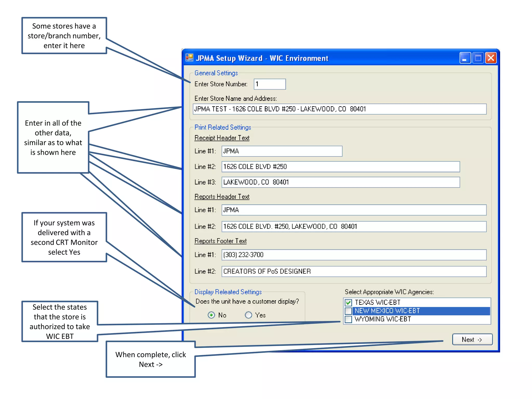532x399 pixels.
Task: Focus Receipt Header Line #1 field with JPMA
Action: click(282, 151)
